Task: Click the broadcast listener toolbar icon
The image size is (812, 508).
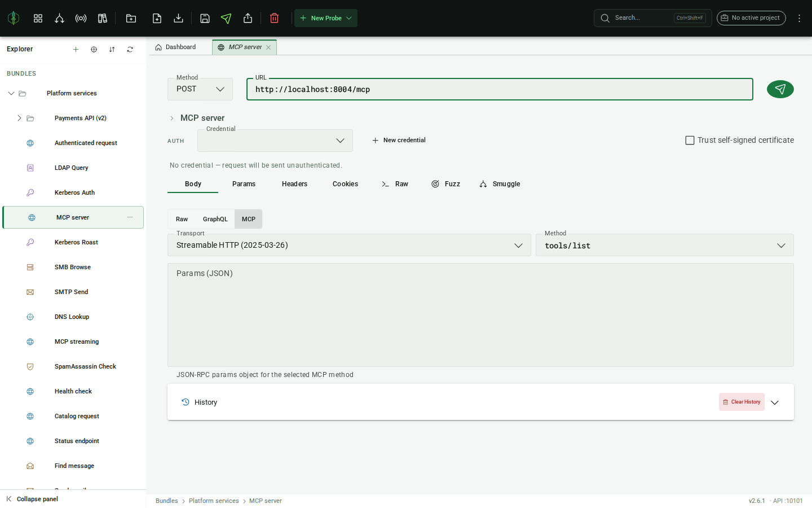Action: [x=81, y=18]
